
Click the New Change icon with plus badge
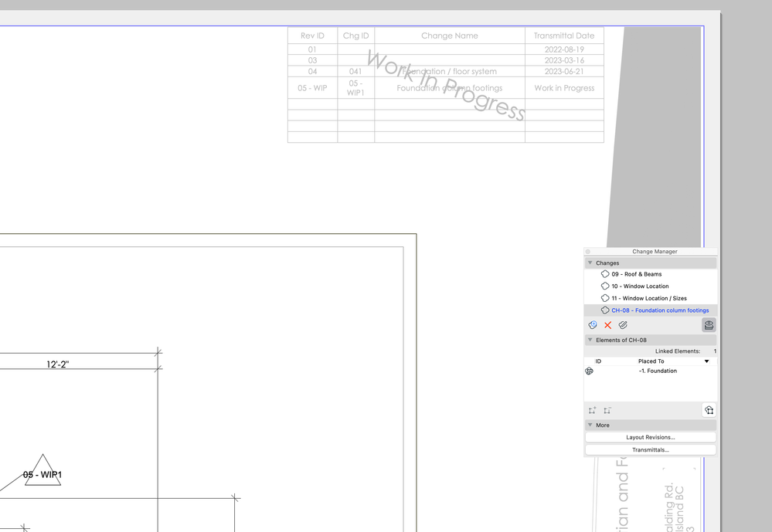tap(593, 325)
